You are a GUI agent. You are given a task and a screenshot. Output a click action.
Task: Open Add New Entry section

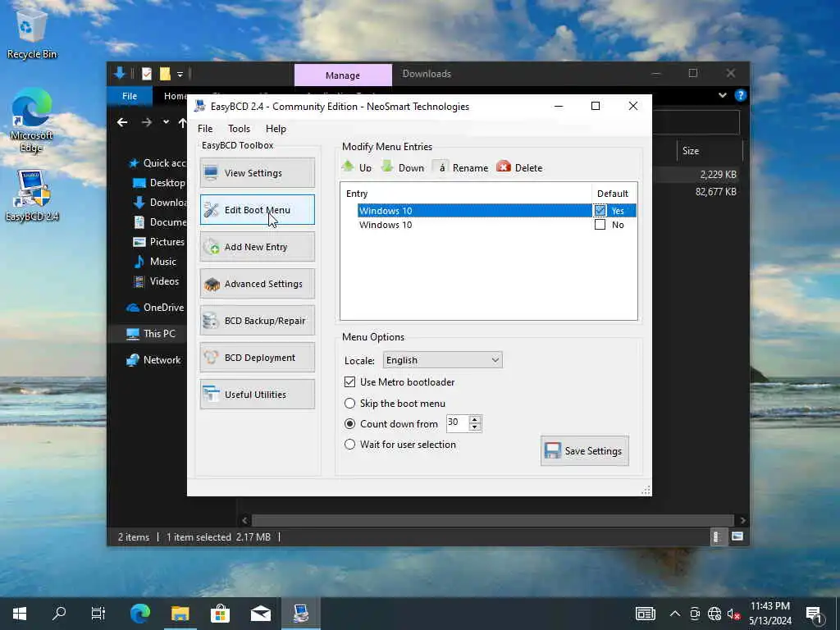tap(257, 246)
